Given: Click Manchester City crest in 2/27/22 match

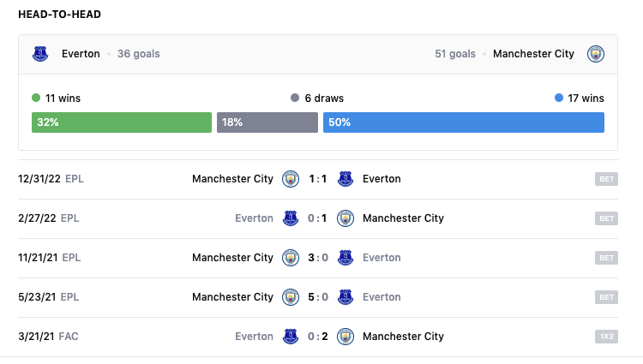Looking at the screenshot, I should [x=346, y=218].
